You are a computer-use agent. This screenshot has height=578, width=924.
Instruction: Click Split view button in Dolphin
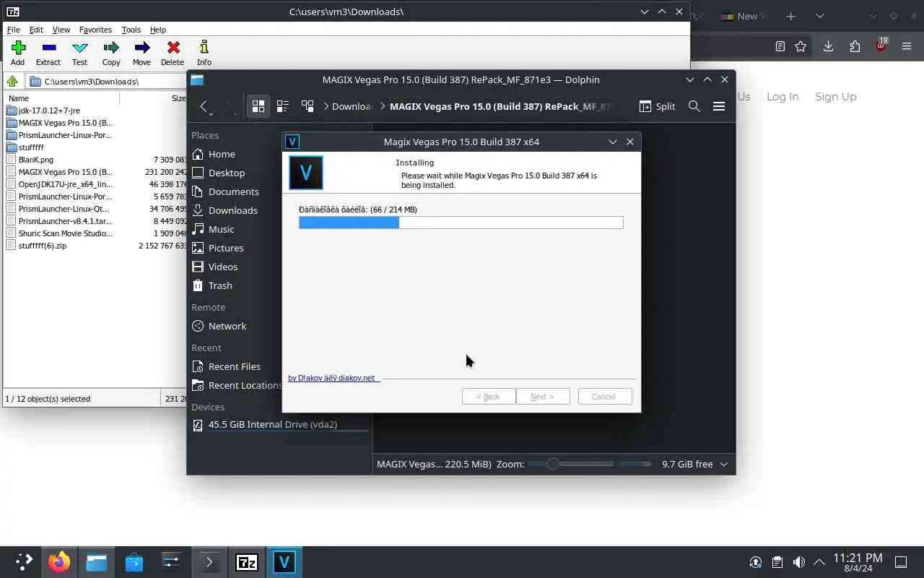[x=657, y=106]
